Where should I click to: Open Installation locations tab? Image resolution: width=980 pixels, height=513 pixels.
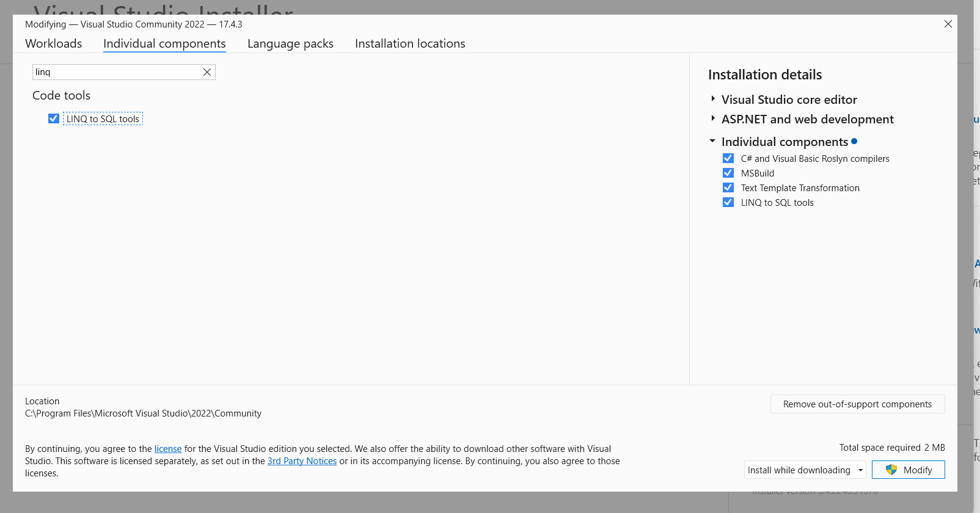[410, 43]
